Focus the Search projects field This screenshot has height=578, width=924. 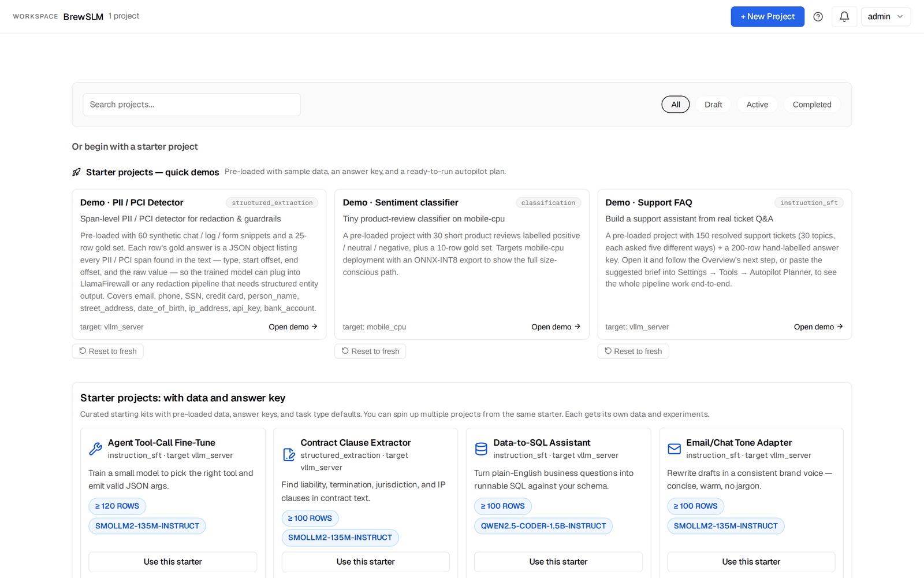tap(192, 105)
